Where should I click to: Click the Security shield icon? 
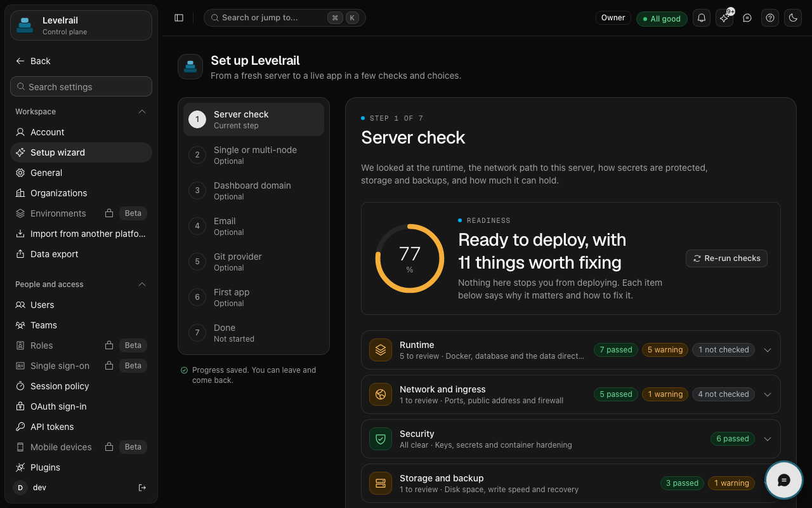381,439
